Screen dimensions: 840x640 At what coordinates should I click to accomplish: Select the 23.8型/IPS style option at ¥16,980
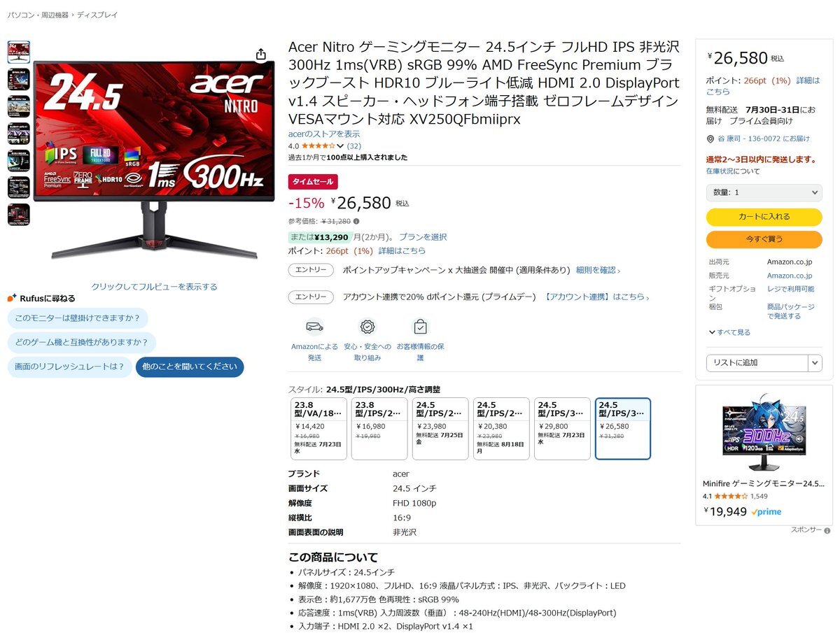pos(379,429)
